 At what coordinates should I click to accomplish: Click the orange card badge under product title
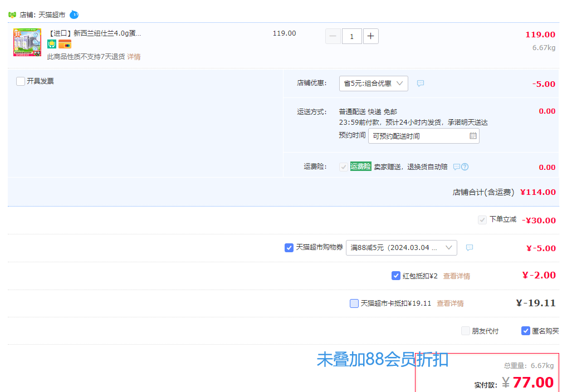(x=65, y=45)
